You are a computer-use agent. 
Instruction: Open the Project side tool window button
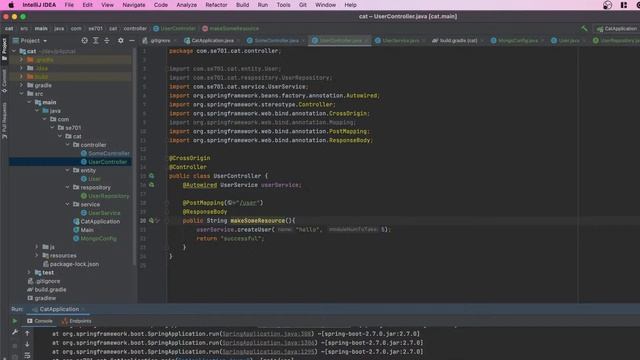point(4,49)
